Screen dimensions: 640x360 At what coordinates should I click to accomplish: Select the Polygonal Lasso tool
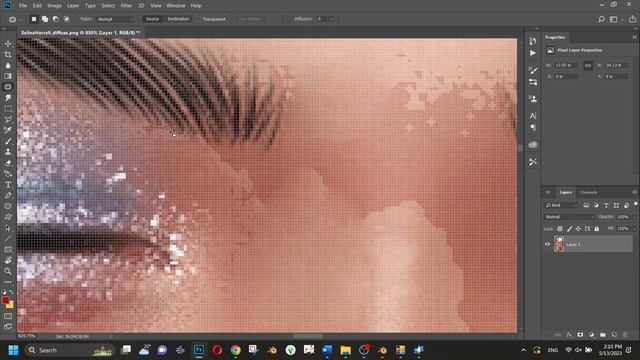pos(8,120)
